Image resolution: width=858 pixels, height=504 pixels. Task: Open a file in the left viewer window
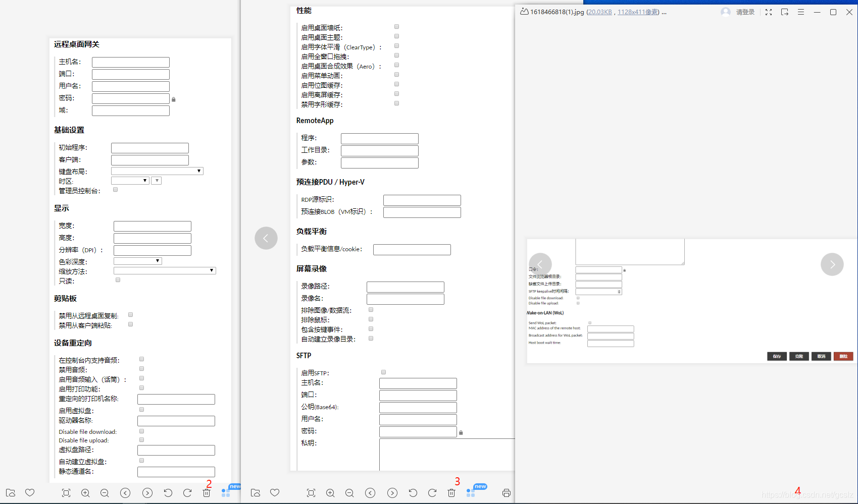click(x=11, y=493)
